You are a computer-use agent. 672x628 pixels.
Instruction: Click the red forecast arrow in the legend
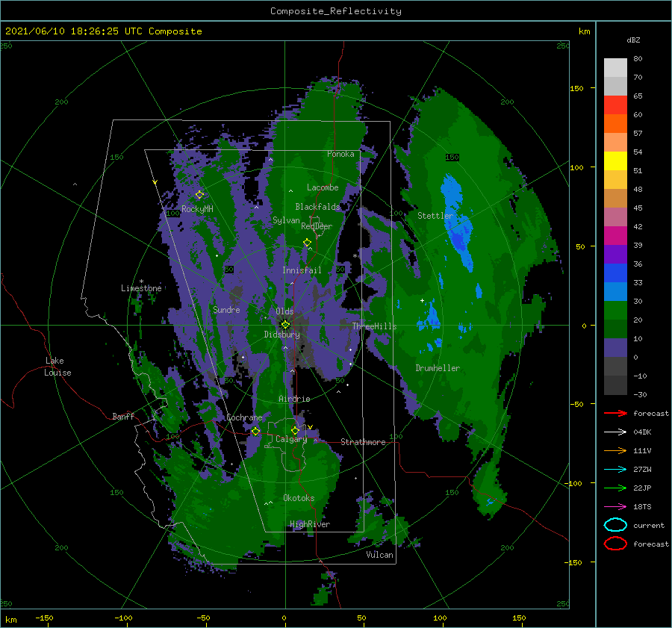[615, 413]
